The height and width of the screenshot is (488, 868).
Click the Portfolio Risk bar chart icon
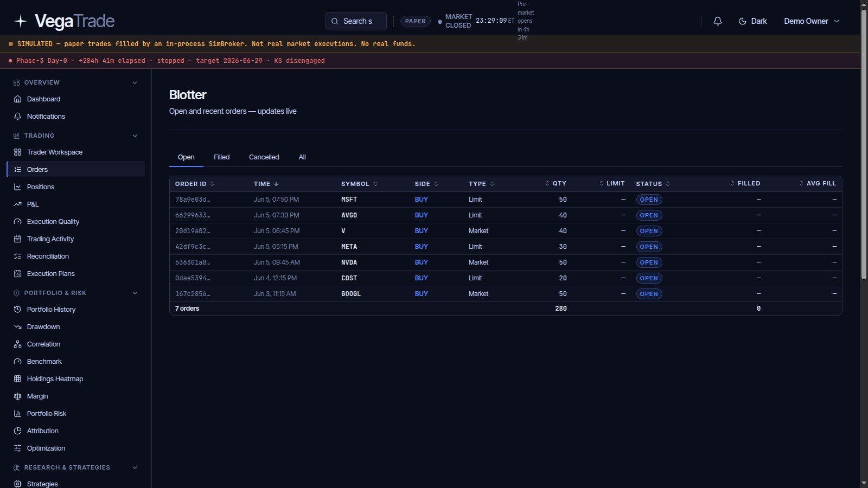(x=17, y=414)
